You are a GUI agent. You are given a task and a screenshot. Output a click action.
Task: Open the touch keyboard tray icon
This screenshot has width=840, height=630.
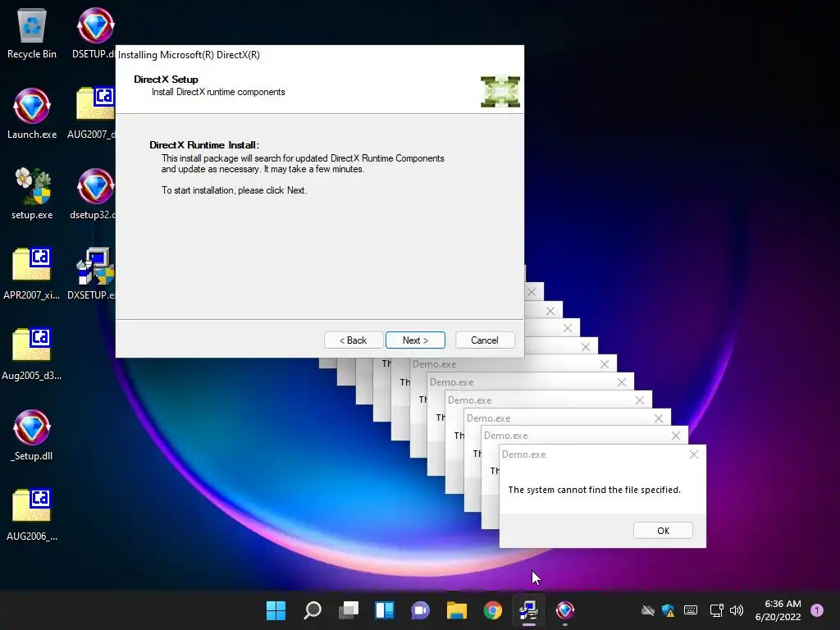[x=691, y=610]
